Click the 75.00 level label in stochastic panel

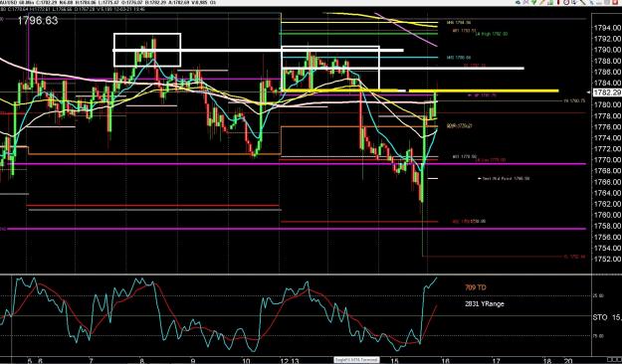point(599,336)
